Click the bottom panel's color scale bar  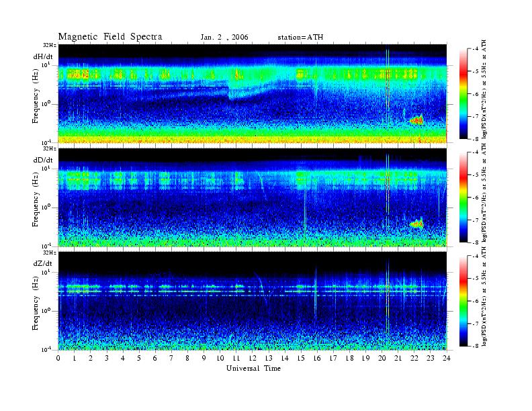(463, 301)
